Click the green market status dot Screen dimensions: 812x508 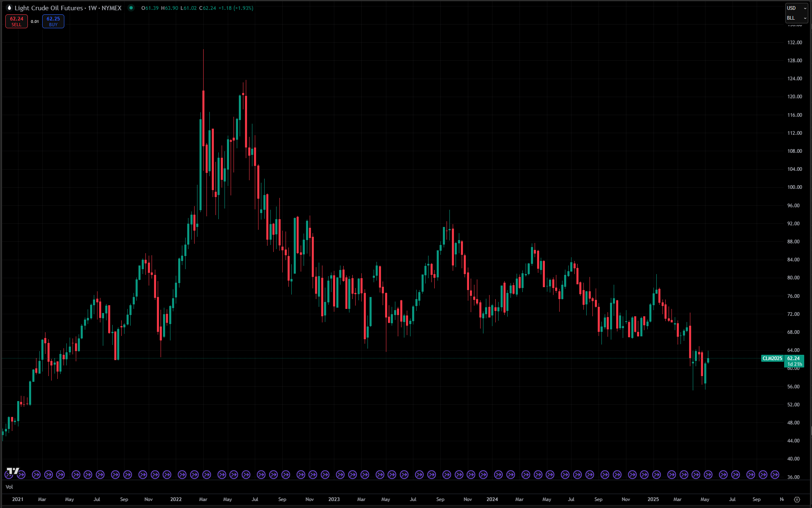pyautogui.click(x=131, y=8)
